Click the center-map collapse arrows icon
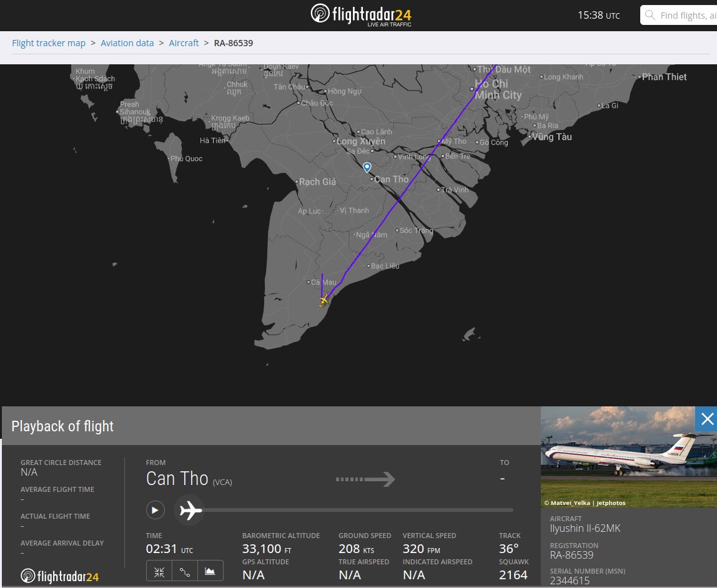Image resolution: width=717 pixels, height=588 pixels. [x=159, y=572]
